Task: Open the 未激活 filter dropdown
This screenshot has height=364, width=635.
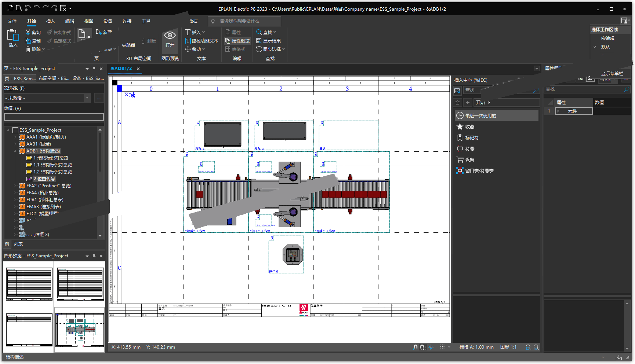Action: [87, 98]
